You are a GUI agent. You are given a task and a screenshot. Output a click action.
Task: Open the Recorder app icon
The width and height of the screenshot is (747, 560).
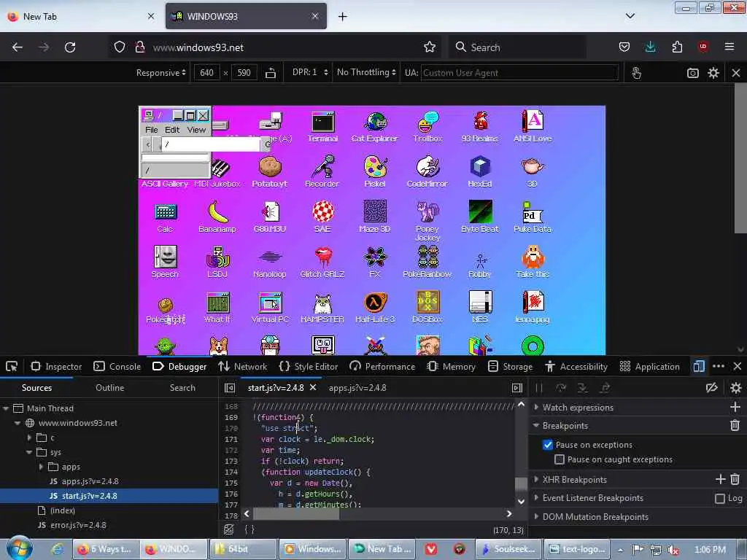point(322,172)
